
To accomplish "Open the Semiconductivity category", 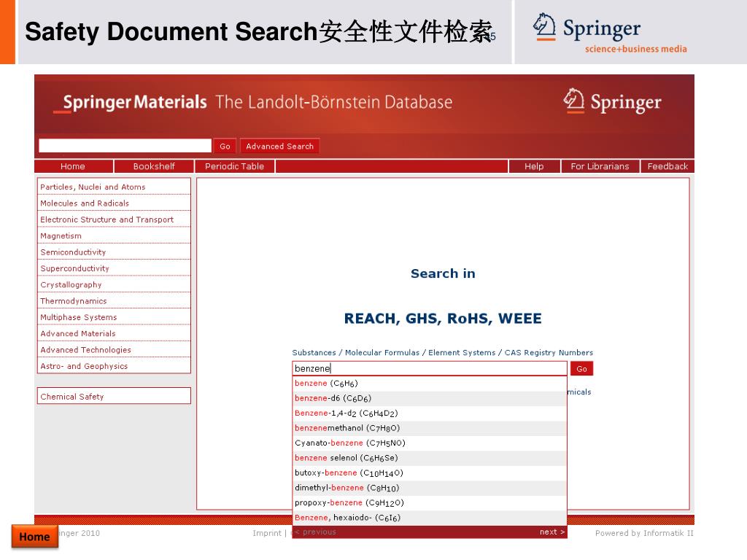I will click(x=114, y=252).
